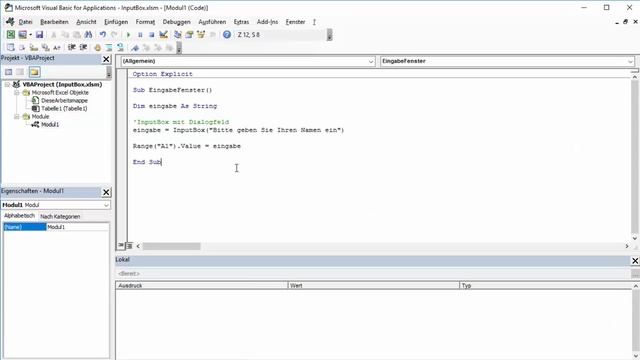640x360 pixels.
Task: Open the Modul1 Modul object dropdown
Action: click(106, 205)
